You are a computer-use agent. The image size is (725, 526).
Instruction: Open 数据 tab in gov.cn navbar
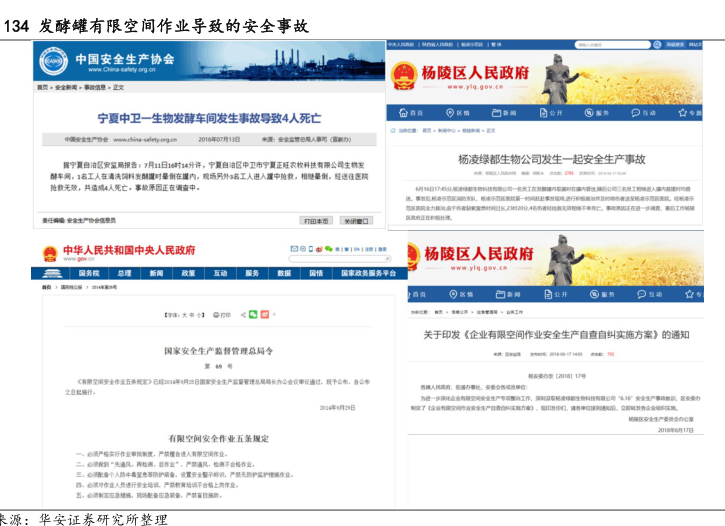(284, 273)
